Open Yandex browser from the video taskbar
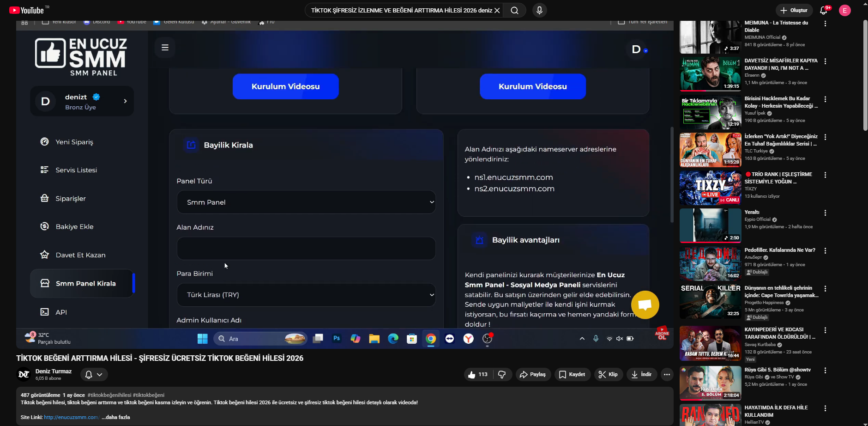 (x=469, y=339)
